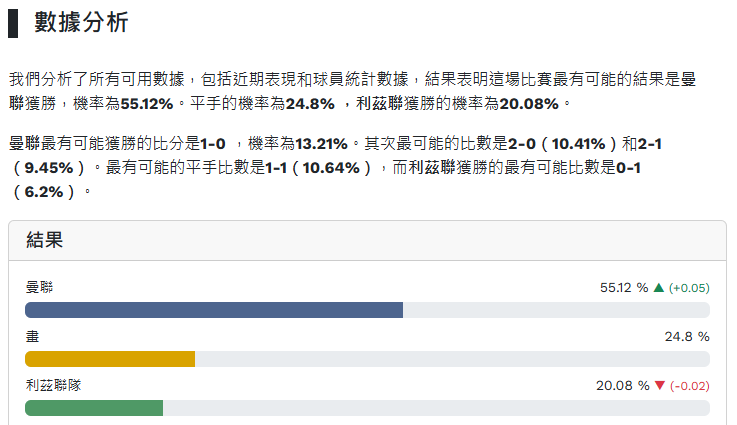Image resolution: width=737 pixels, height=425 pixels.
Task: Click the green up triangle beside 55.12 %
Action: pyautogui.click(x=658, y=288)
